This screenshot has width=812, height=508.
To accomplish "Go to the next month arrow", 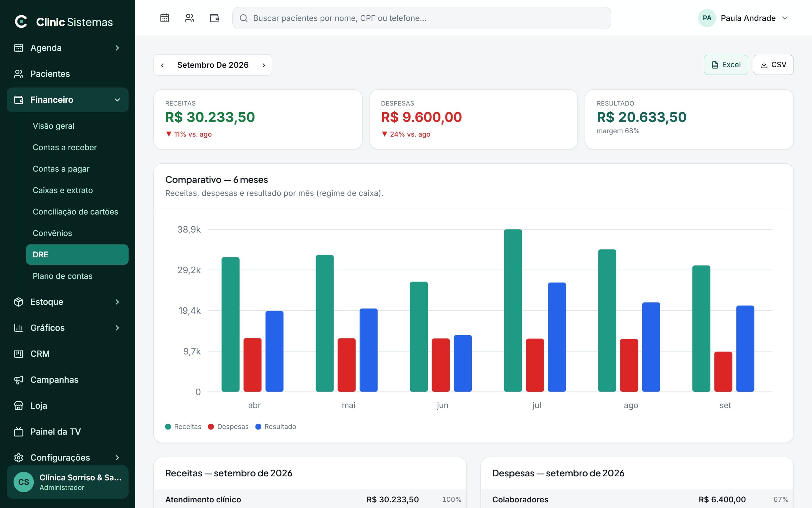I will tap(264, 65).
